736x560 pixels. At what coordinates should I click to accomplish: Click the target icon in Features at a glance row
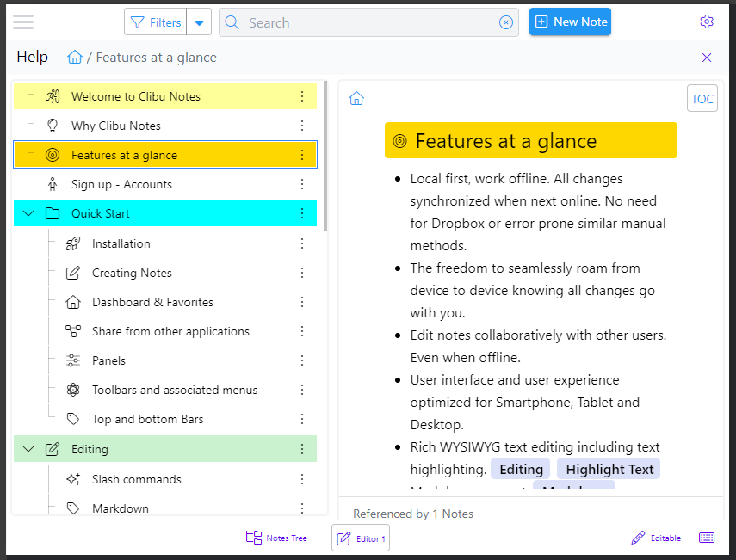tap(53, 155)
